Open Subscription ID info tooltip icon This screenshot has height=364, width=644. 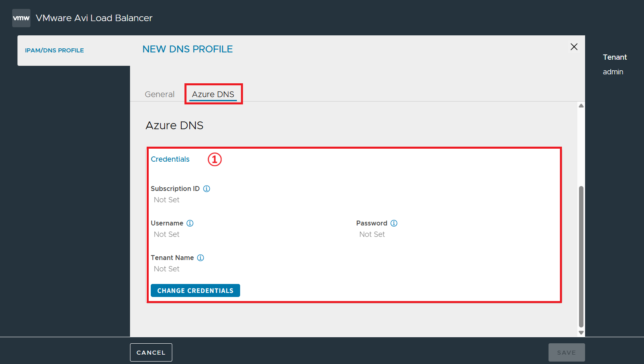click(206, 188)
